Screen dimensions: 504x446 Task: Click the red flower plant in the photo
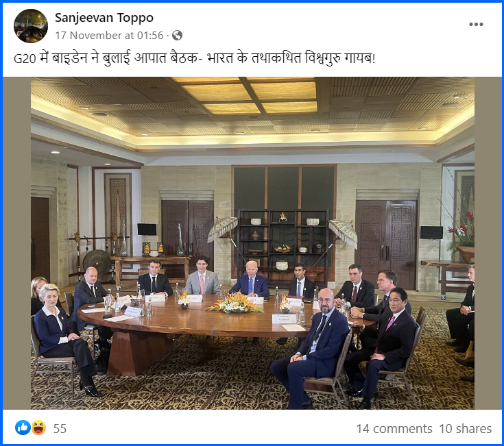[x=464, y=229]
